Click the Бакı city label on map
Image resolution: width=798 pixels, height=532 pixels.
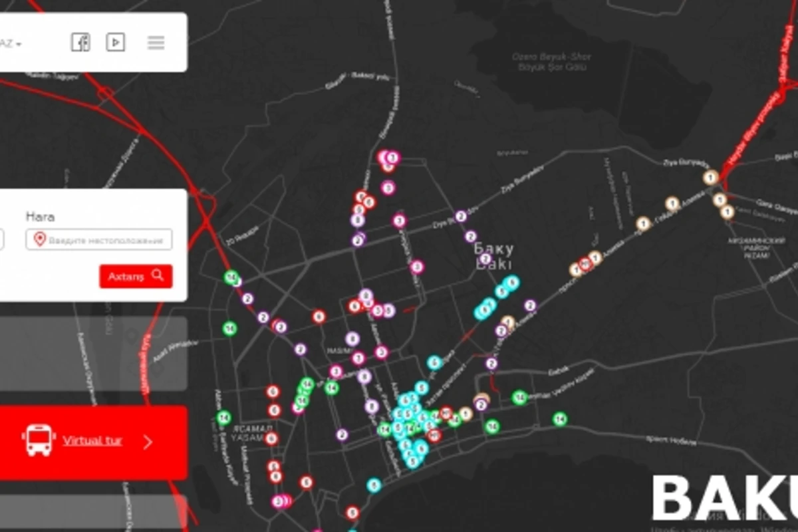pyautogui.click(x=494, y=257)
